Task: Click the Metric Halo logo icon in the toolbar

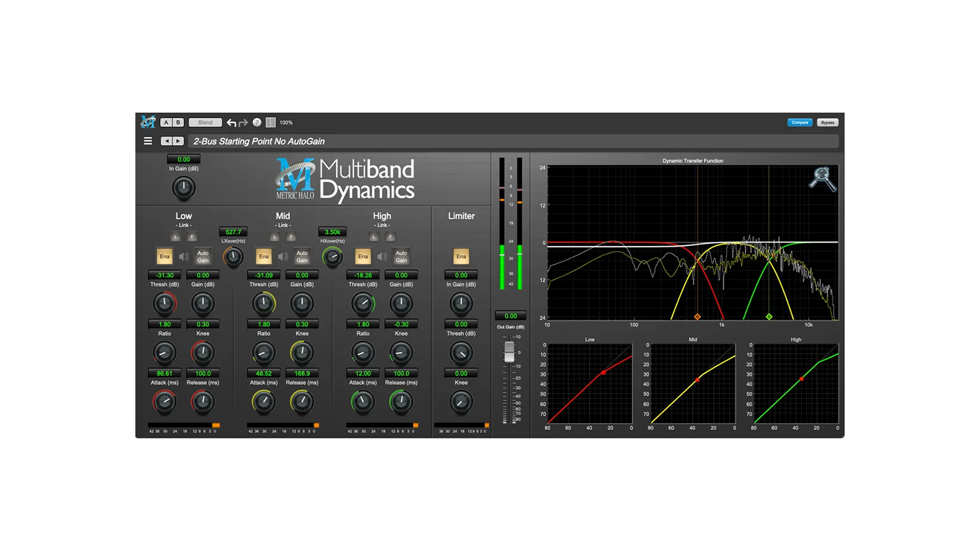Action: [148, 122]
